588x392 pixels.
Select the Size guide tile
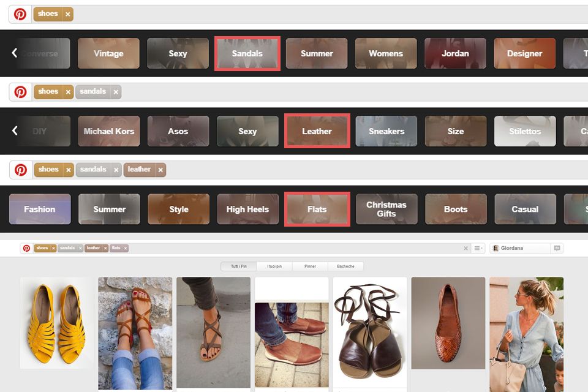pyautogui.click(x=456, y=131)
